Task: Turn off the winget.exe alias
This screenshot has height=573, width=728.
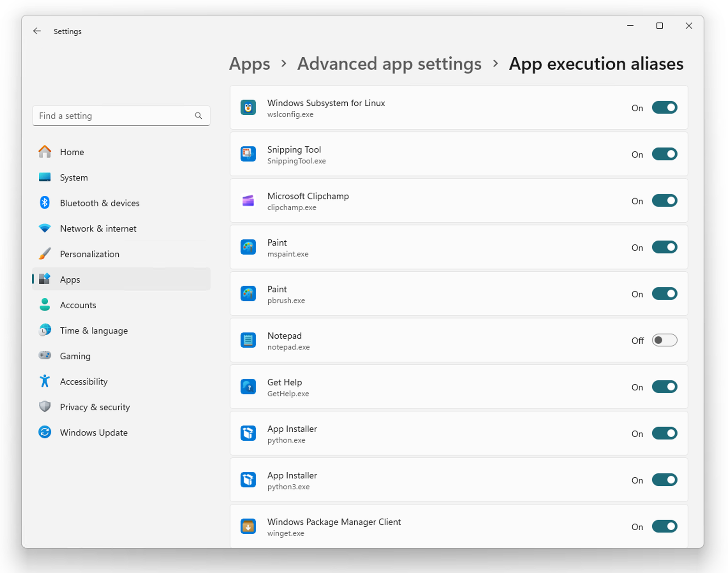Action: pyautogui.click(x=664, y=526)
